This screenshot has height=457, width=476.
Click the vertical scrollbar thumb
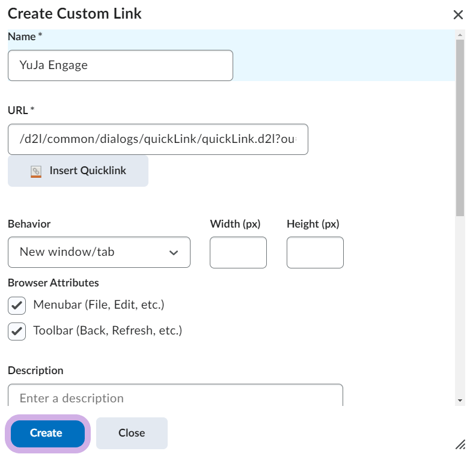point(460,128)
